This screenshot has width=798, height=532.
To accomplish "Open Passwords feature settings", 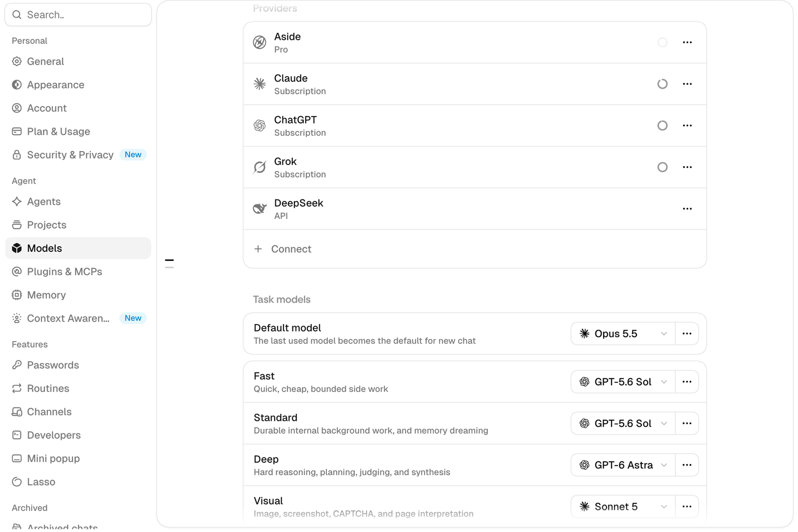I will (78, 365).
